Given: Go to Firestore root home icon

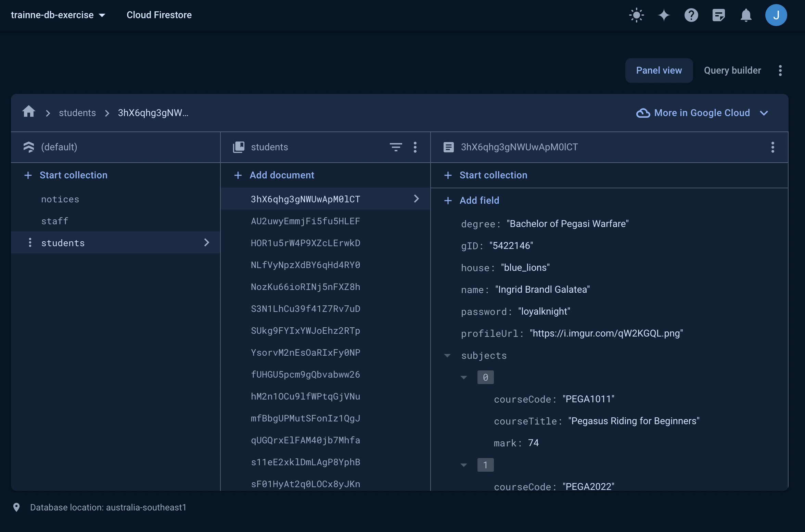Looking at the screenshot, I should tap(29, 112).
